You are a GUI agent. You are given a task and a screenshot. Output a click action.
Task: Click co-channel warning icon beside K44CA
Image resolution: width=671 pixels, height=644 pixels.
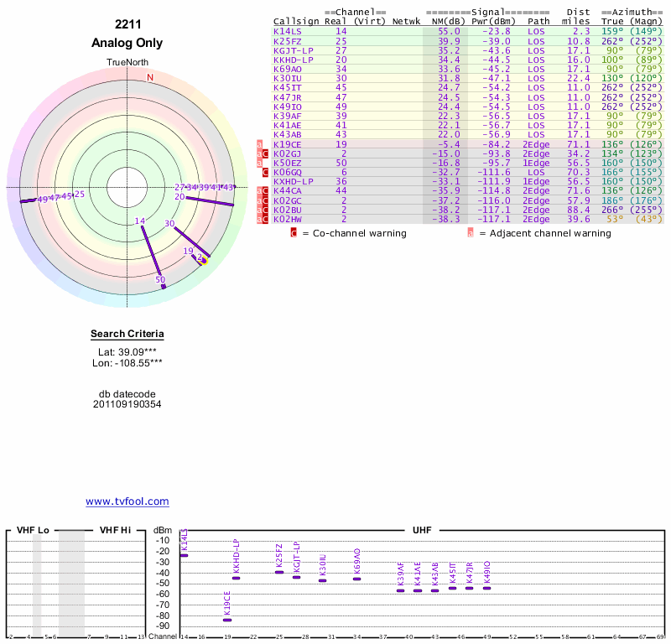(266, 190)
